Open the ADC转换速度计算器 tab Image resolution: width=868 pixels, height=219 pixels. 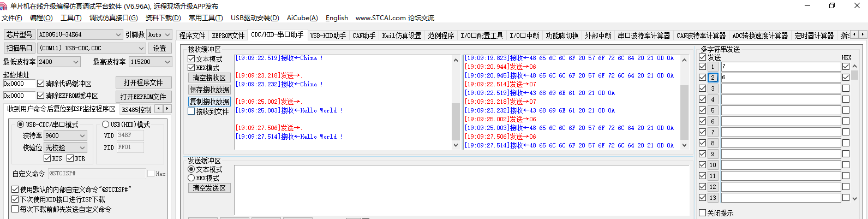pyautogui.click(x=760, y=35)
